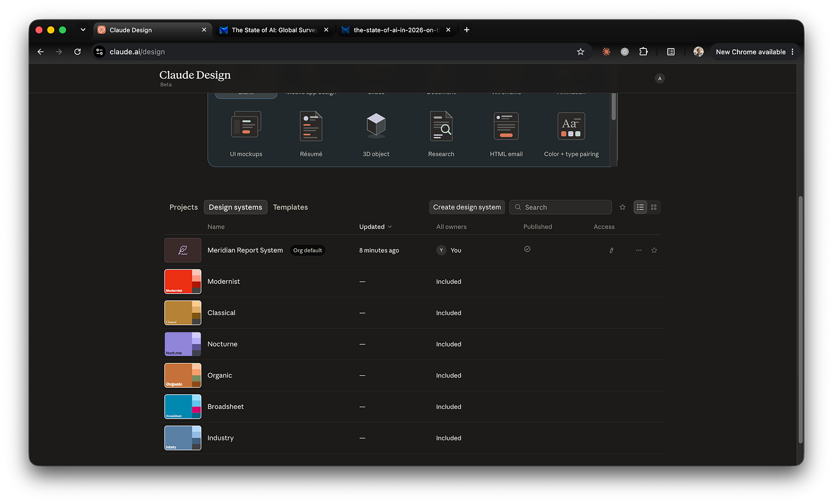Close the 'the-state-of-ai-in-2026' tab
The height and width of the screenshot is (504, 833).
coord(448,30)
